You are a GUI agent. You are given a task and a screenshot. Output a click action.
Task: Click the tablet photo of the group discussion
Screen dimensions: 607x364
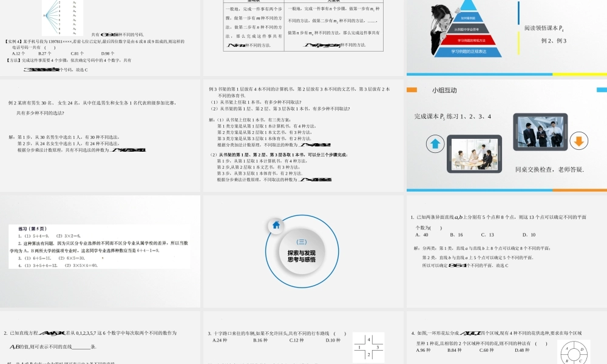click(475, 153)
